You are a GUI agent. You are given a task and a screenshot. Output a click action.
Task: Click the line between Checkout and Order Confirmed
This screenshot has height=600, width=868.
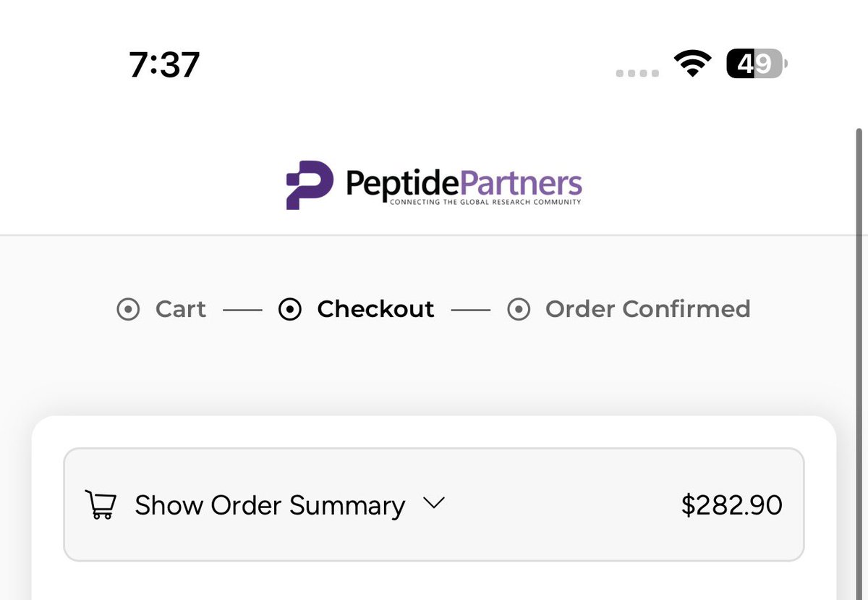tap(471, 310)
